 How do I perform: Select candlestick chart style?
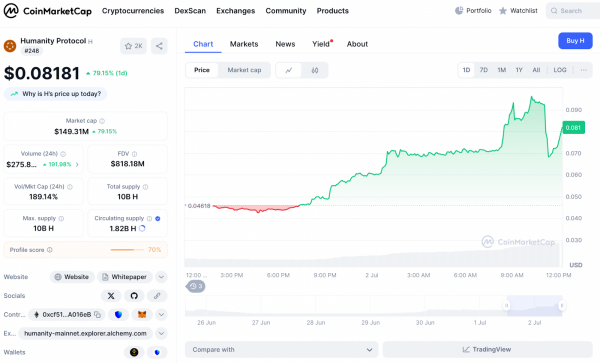[x=315, y=70]
